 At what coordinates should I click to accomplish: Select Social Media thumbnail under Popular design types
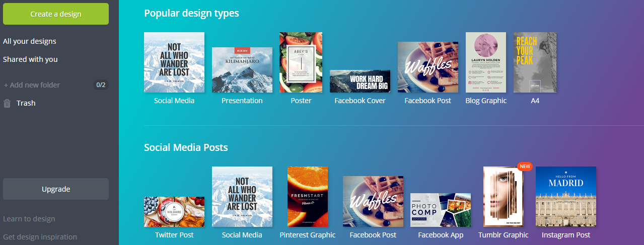174,62
